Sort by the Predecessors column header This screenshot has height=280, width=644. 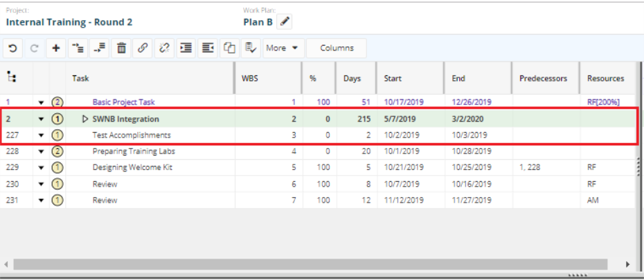[543, 79]
